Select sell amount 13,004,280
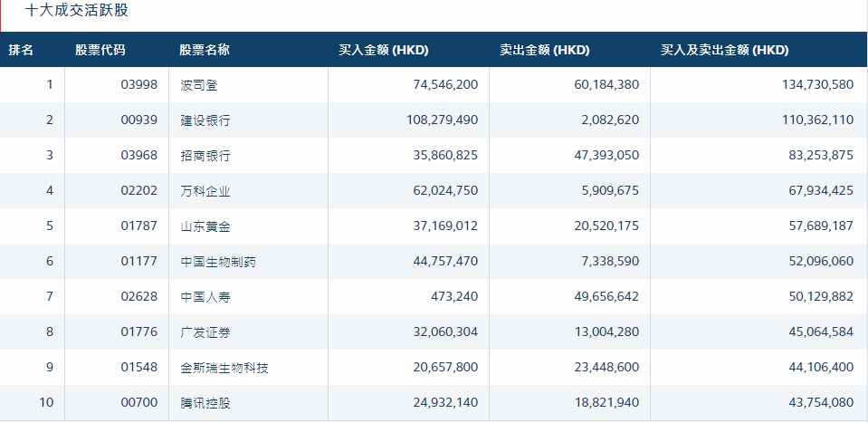The image size is (868, 423). click(x=606, y=332)
